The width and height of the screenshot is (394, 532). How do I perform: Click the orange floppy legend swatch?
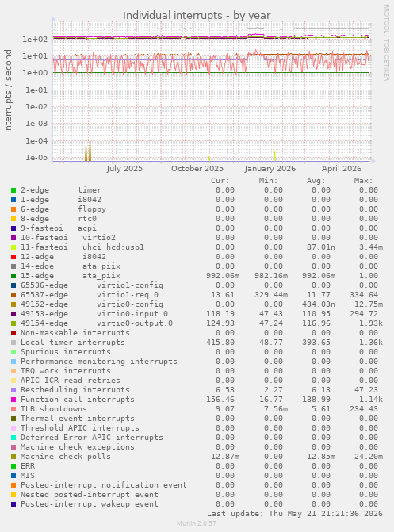point(13,209)
